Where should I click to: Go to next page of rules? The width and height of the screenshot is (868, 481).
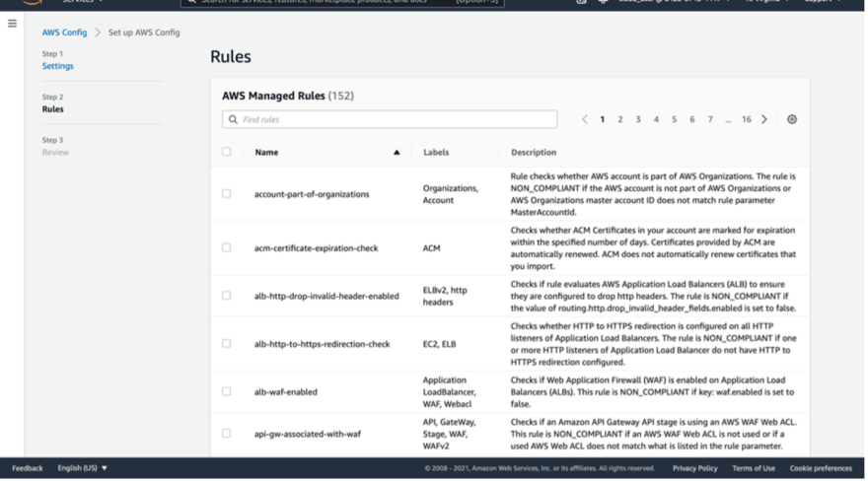coord(763,119)
